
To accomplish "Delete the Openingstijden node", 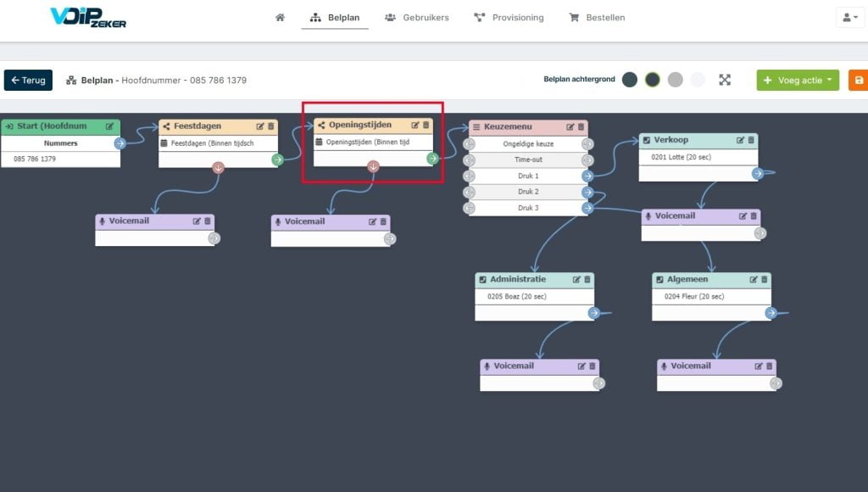I will coord(426,126).
